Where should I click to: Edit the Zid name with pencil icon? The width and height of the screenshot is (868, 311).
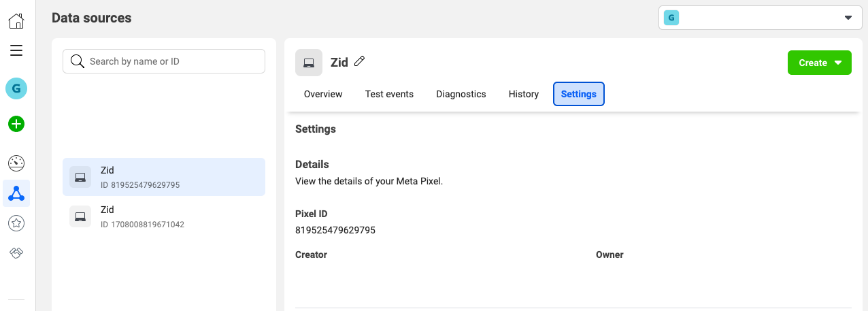360,61
